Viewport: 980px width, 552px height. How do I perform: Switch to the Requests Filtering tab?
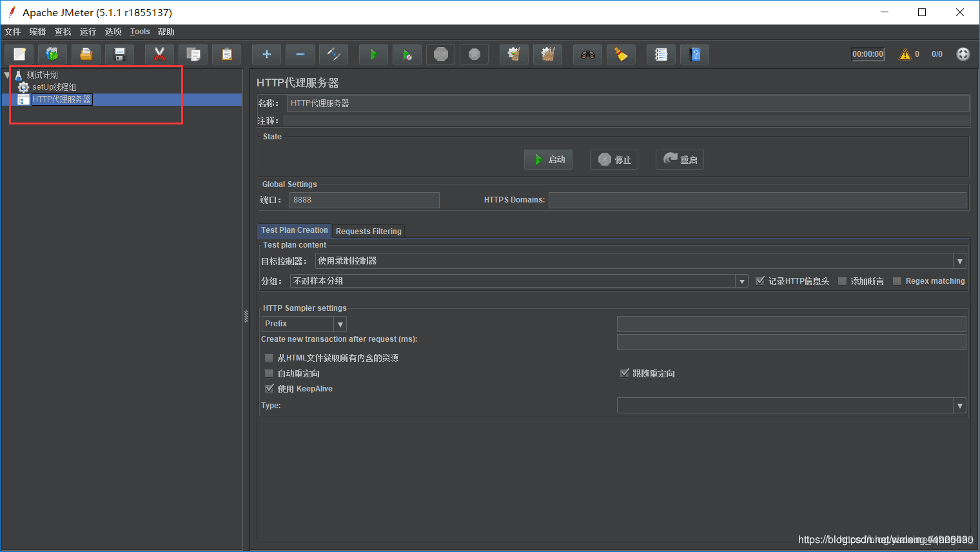click(369, 231)
